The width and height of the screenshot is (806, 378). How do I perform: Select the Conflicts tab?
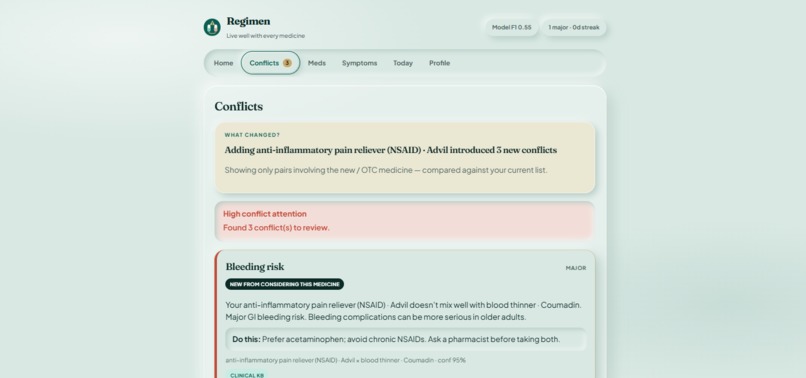270,63
